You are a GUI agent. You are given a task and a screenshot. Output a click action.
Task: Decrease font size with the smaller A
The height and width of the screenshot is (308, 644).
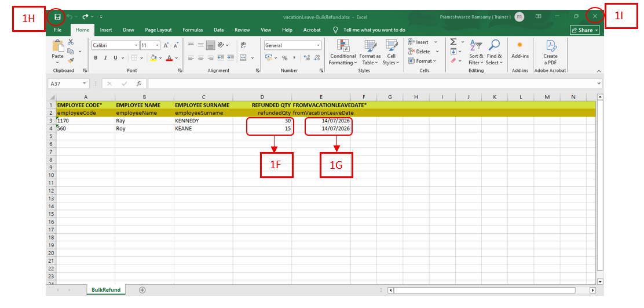pyautogui.click(x=175, y=45)
